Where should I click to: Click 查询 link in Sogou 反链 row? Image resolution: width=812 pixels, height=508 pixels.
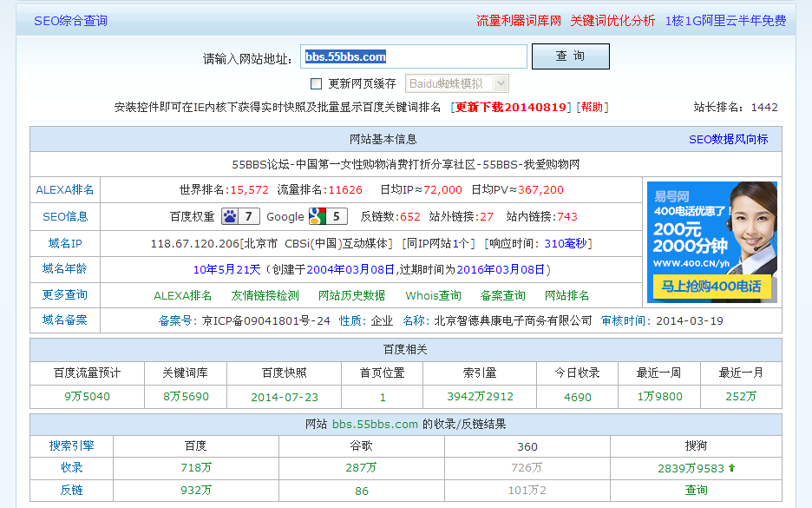pos(696,490)
